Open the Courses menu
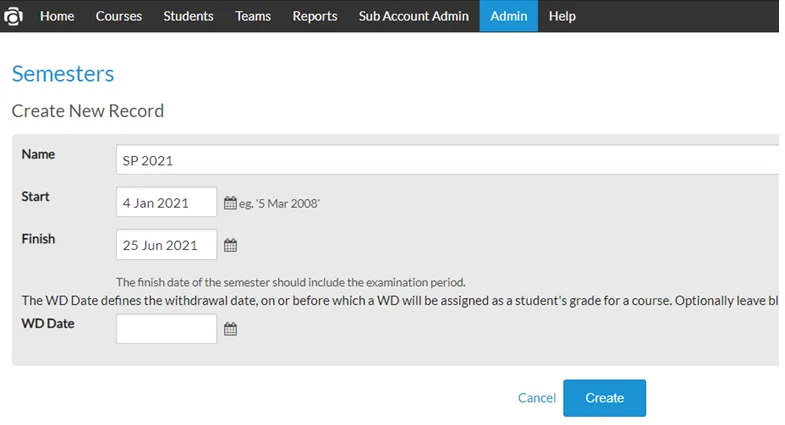785x425 pixels. click(x=119, y=16)
